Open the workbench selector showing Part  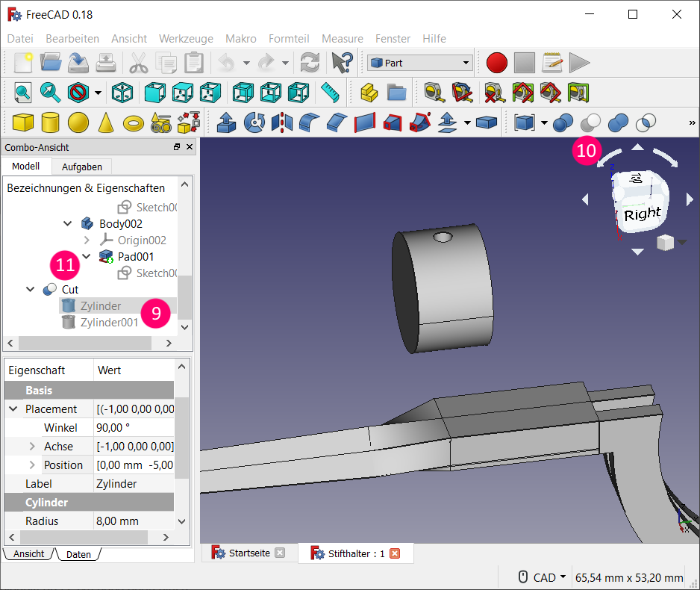420,63
